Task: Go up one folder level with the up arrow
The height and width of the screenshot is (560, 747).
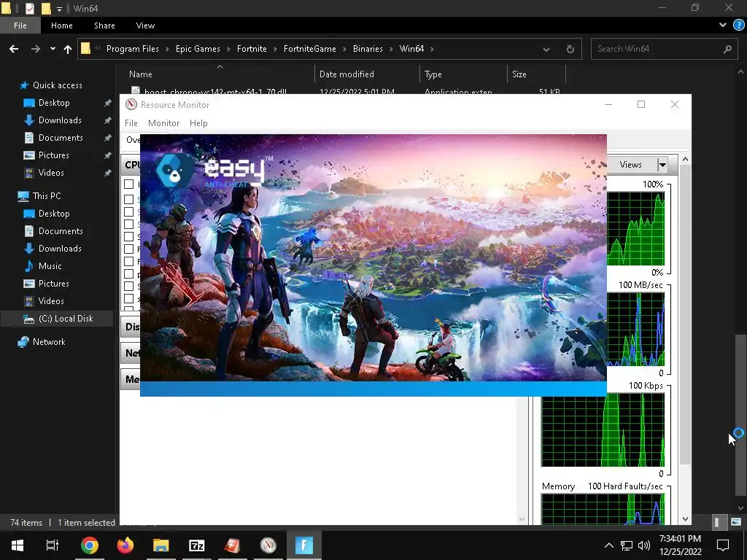Action: [x=68, y=49]
